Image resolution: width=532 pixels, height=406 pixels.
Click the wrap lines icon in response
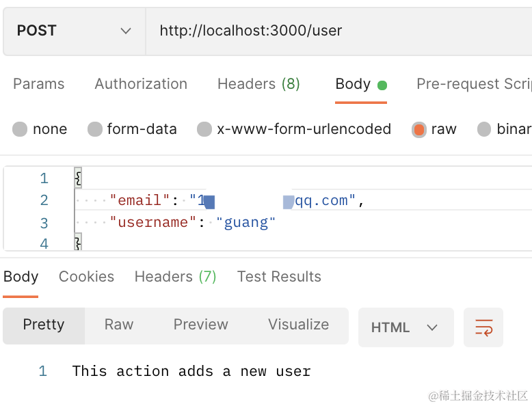coord(483,327)
